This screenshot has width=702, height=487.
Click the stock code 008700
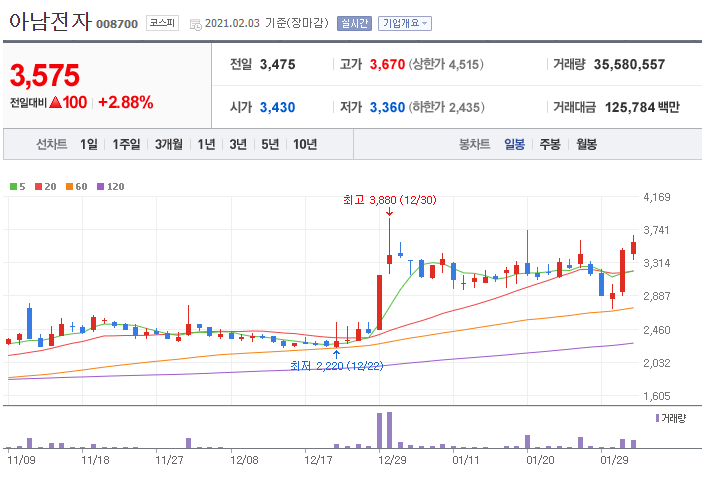[117, 24]
